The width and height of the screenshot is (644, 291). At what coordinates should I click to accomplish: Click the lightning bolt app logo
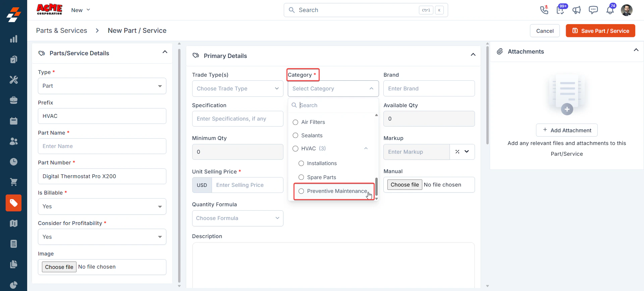point(13,15)
